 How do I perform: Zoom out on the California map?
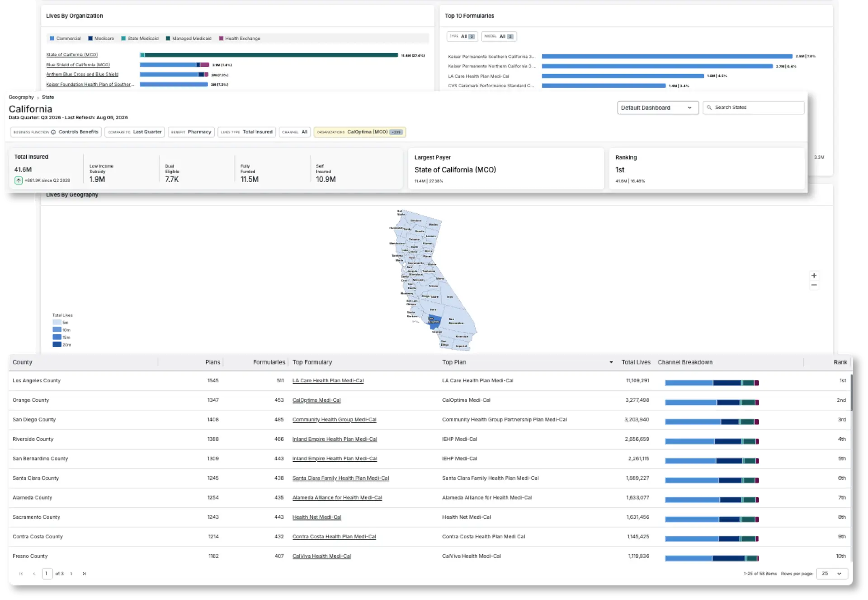coord(814,285)
